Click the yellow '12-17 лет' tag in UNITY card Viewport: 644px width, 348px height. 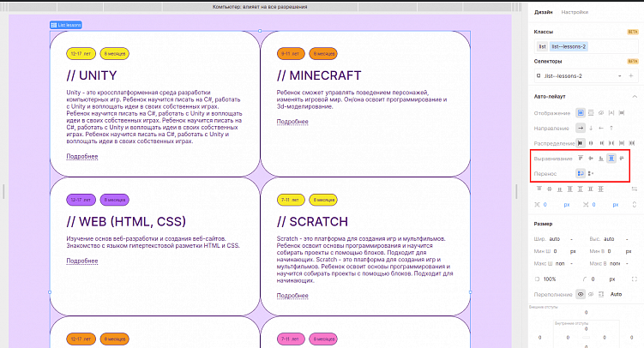coord(81,54)
